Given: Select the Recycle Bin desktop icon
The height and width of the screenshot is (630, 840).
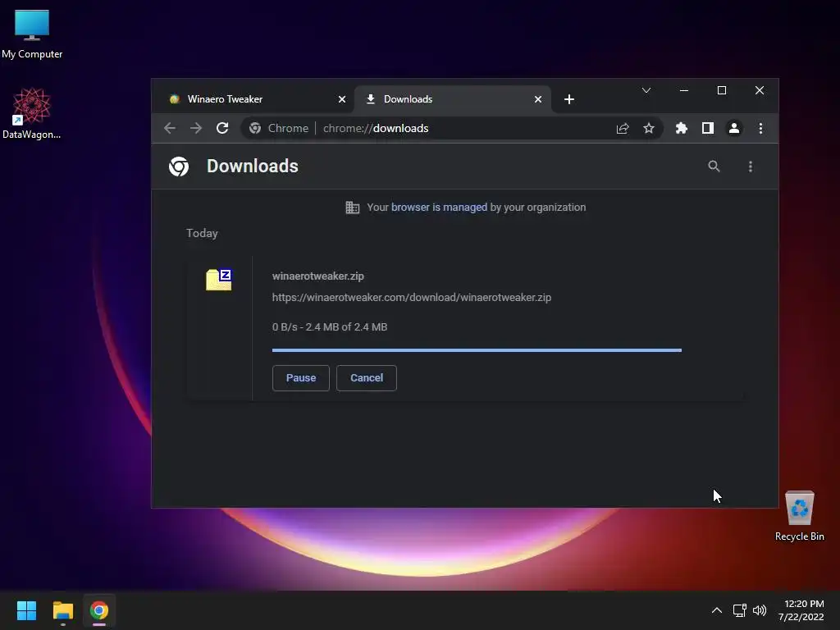Looking at the screenshot, I should click(799, 516).
